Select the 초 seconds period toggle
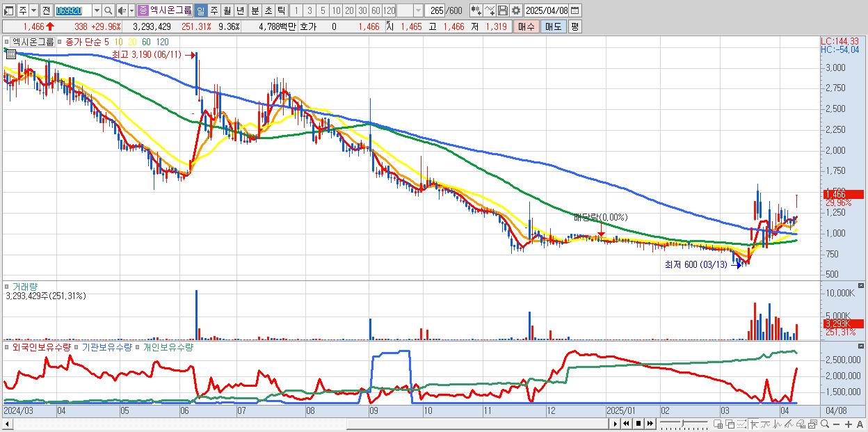This screenshot has height=432, width=868. pyautogui.click(x=268, y=10)
